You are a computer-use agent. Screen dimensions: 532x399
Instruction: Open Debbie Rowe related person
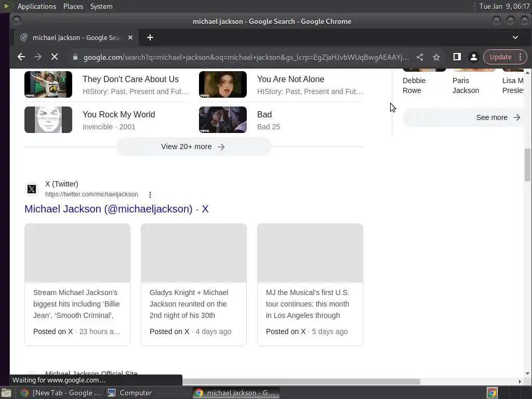click(414, 86)
